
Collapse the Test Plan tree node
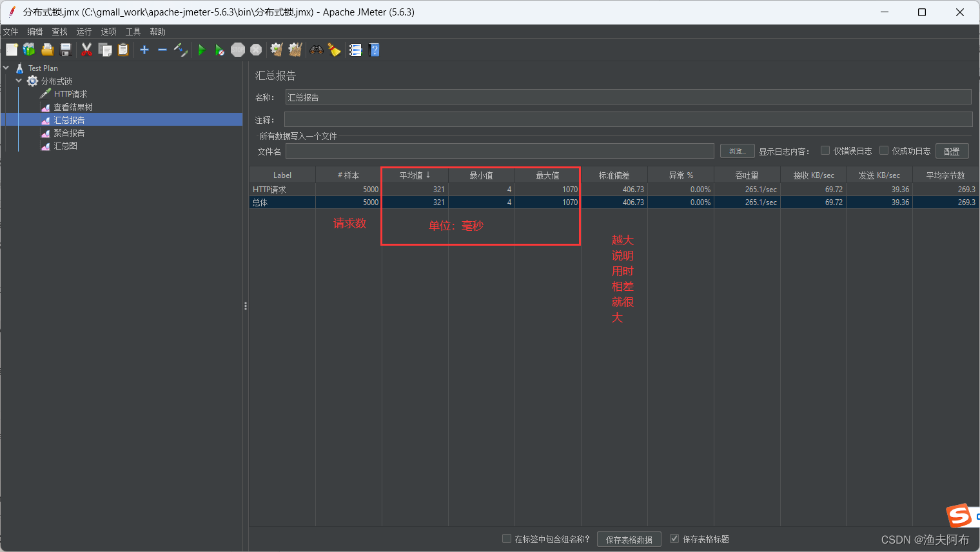point(6,68)
